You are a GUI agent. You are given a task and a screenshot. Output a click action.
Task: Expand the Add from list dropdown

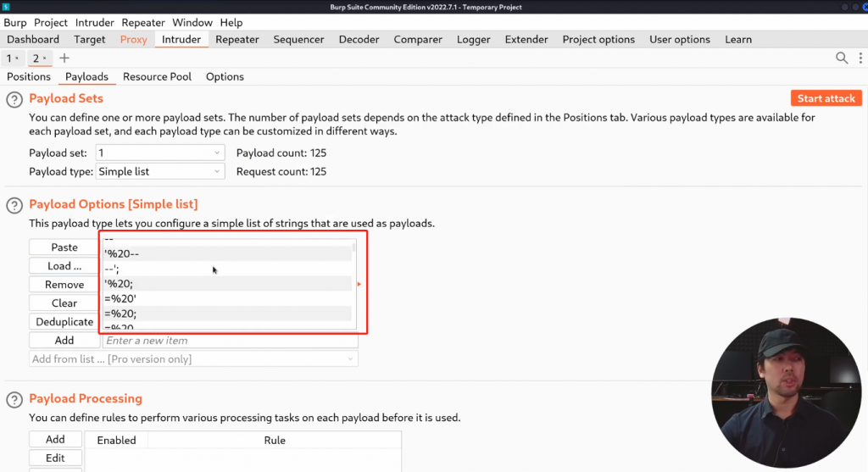(193, 359)
